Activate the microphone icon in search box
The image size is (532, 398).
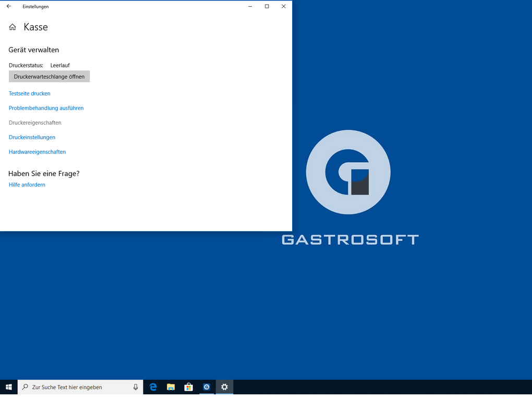tap(136, 387)
